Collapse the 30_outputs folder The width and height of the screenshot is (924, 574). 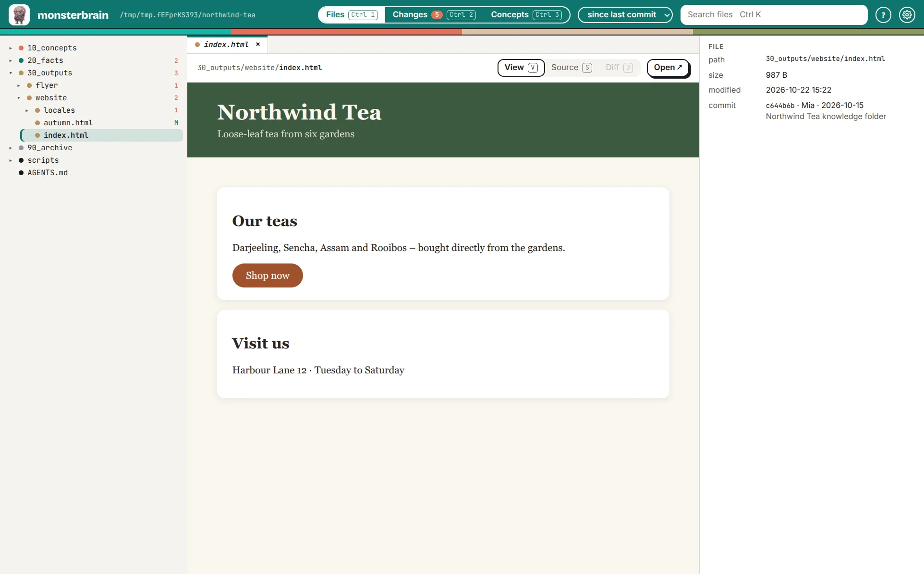pyautogui.click(x=11, y=73)
